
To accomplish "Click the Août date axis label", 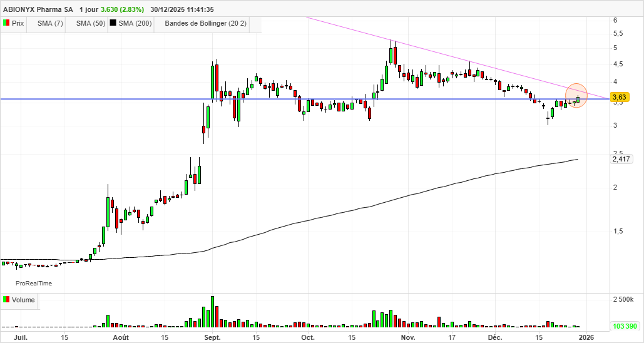I will 121,337.
